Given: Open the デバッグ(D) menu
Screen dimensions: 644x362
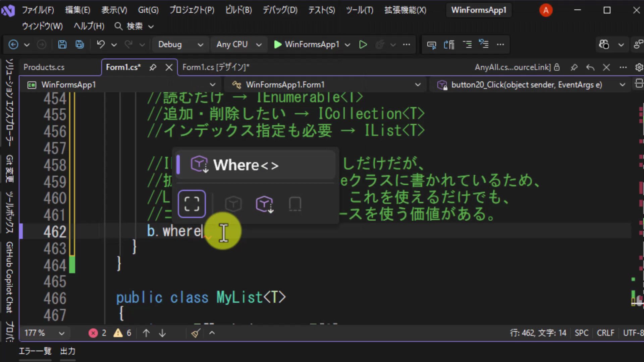Looking at the screenshot, I should click(x=280, y=10).
